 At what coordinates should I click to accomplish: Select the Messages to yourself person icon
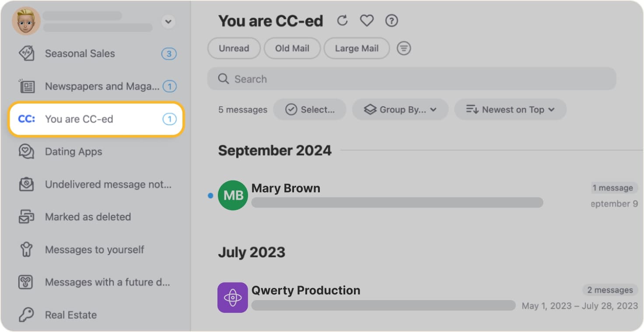point(27,249)
